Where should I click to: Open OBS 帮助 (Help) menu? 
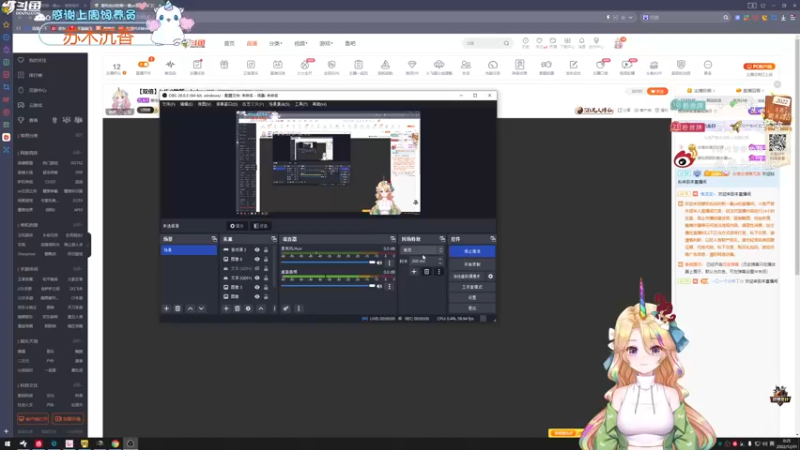319,104
